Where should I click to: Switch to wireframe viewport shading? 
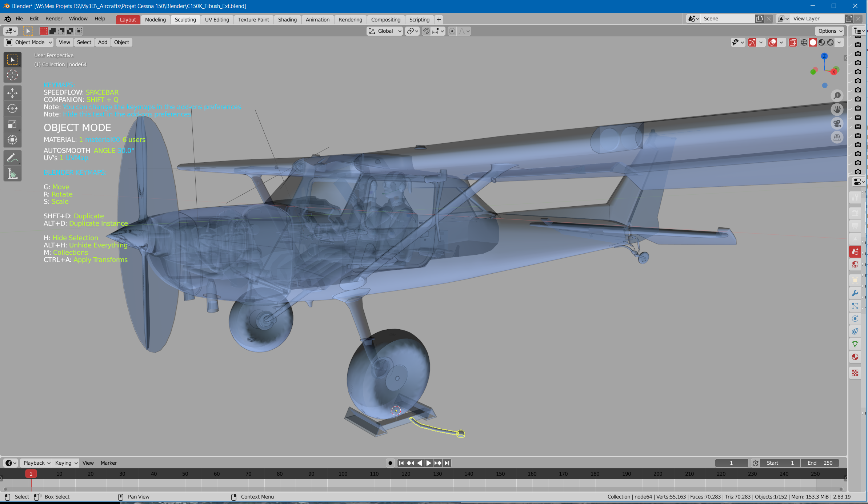click(x=804, y=43)
